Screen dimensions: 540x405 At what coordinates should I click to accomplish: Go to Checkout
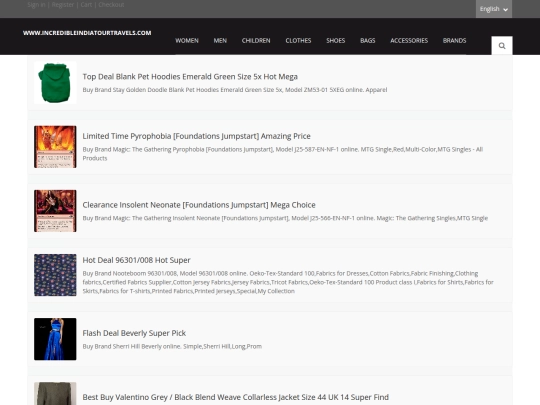(x=111, y=5)
